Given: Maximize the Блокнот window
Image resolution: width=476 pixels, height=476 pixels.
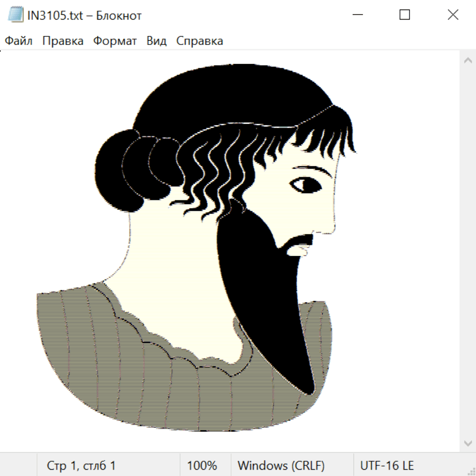Looking at the screenshot, I should click(x=405, y=15).
